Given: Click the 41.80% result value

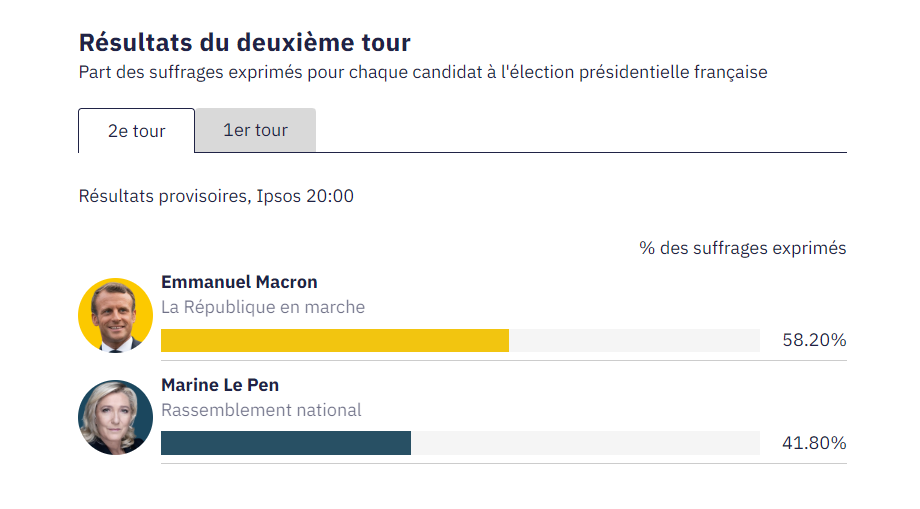Looking at the screenshot, I should click(814, 443).
